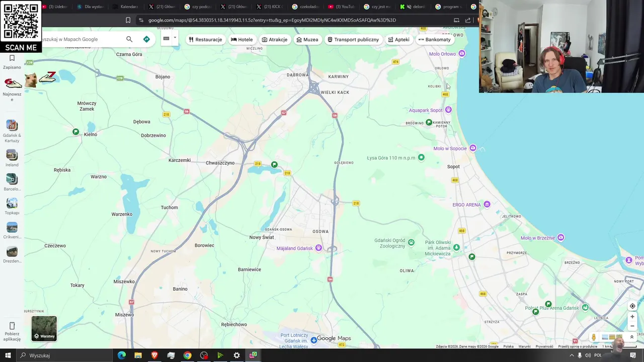Open the Topkapı recent item

click(x=12, y=206)
